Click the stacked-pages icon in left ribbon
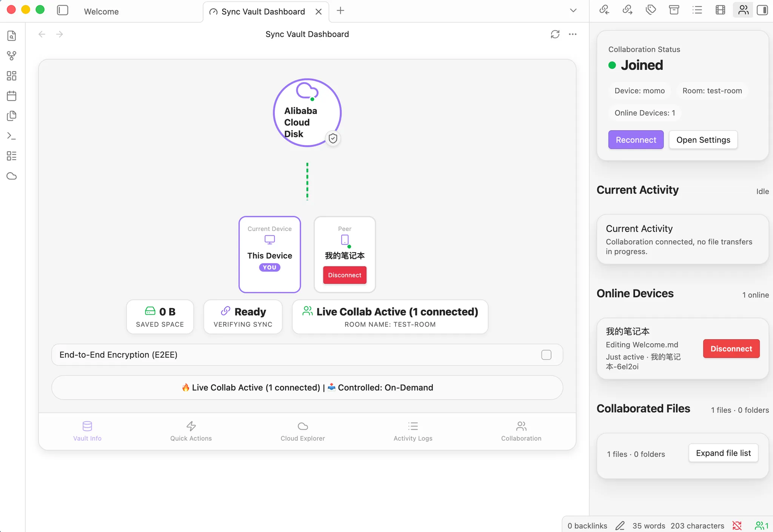Image resolution: width=773 pixels, height=532 pixels. click(x=12, y=116)
